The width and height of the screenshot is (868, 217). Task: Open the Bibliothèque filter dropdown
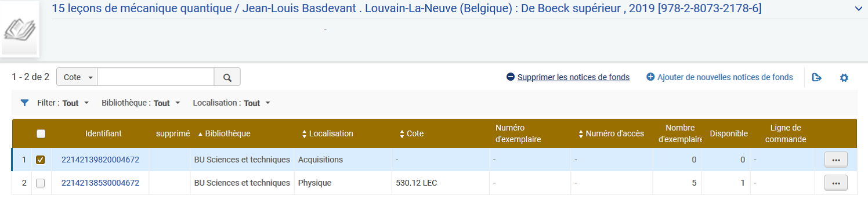(x=141, y=103)
